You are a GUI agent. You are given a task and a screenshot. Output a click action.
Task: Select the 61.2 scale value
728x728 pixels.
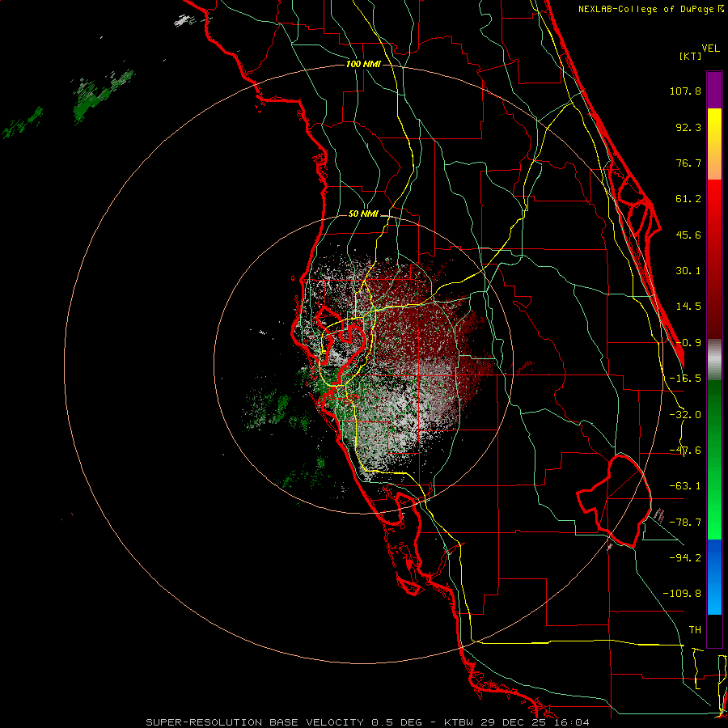(x=688, y=199)
